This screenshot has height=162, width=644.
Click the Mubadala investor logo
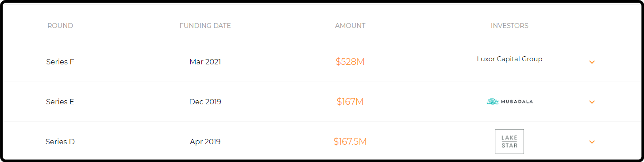tap(509, 102)
